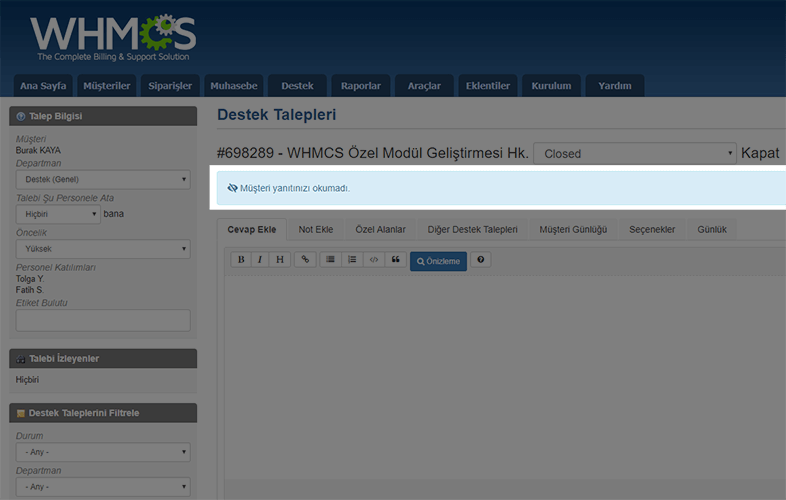Screen dimensions: 786x500
Task: Open the Öncelik Yüksek dropdown
Action: click(103, 249)
